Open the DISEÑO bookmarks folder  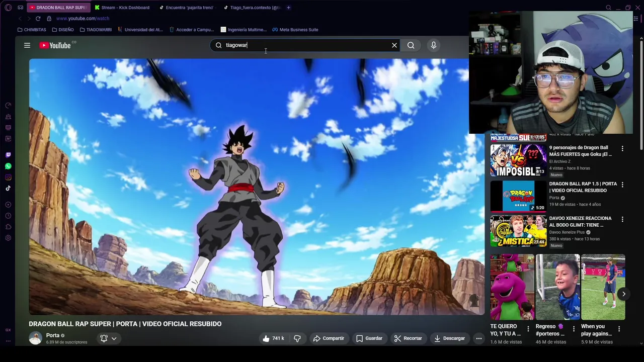point(63,30)
